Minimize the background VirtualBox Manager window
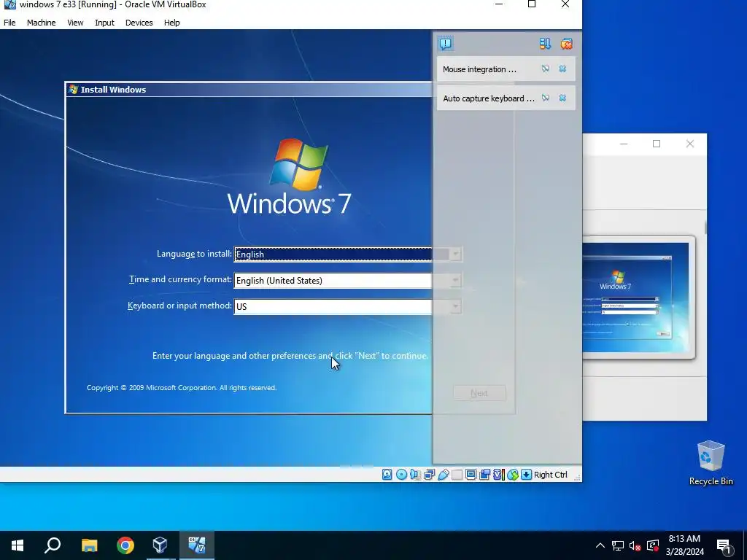 pos(624,144)
